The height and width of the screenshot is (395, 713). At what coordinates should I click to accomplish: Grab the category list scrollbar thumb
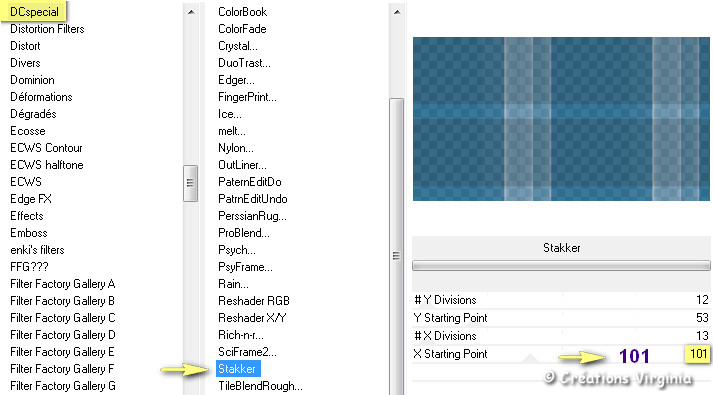pyautogui.click(x=191, y=183)
